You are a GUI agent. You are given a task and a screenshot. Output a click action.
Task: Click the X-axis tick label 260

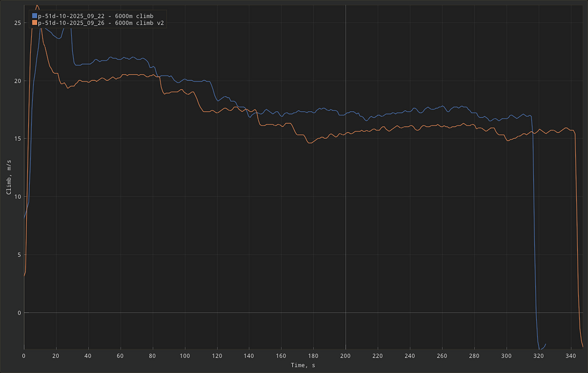click(x=442, y=356)
